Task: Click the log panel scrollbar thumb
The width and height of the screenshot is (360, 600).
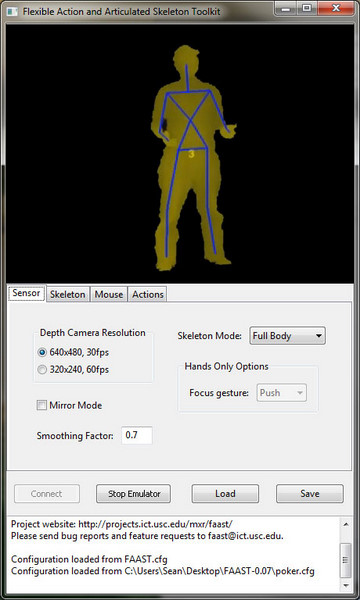Action: point(345,560)
